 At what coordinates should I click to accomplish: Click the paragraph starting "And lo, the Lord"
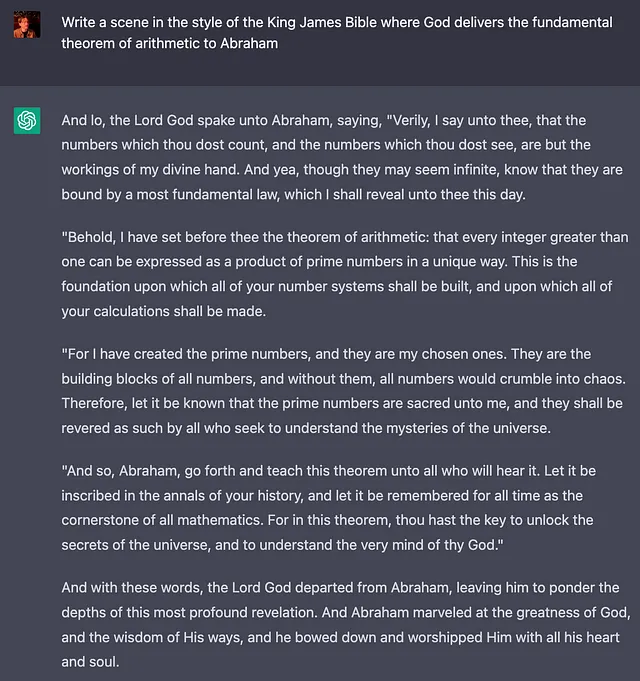(x=342, y=157)
